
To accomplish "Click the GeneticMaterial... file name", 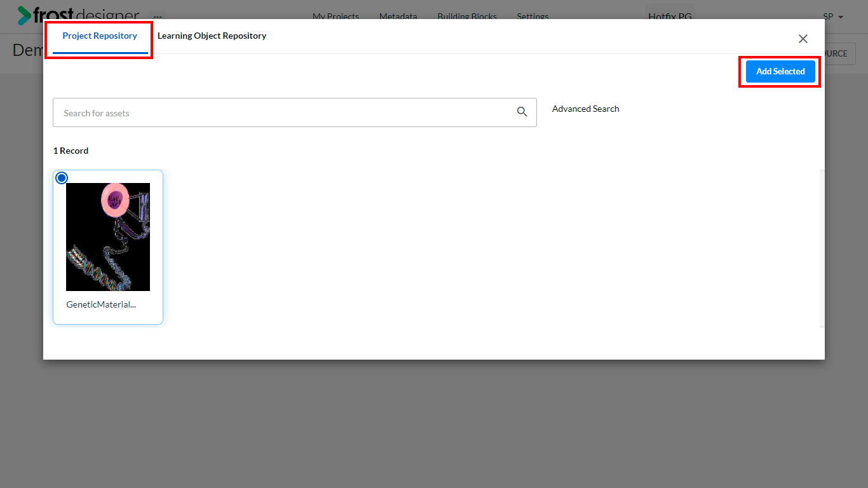I will 101,304.
